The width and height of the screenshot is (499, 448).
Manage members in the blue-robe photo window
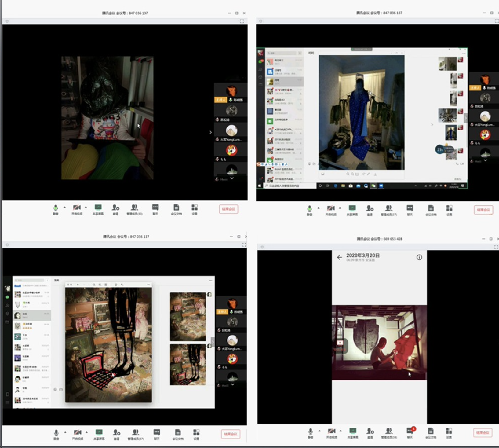pyautogui.click(x=389, y=211)
